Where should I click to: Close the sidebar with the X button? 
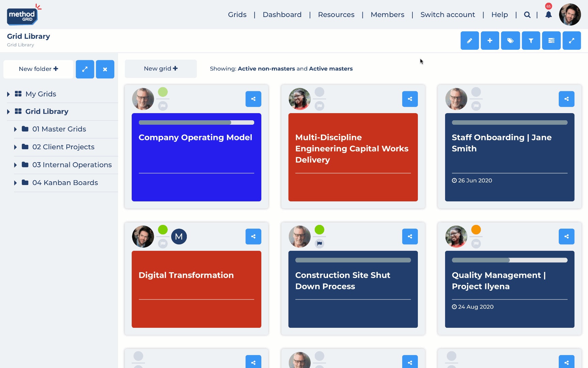105,69
